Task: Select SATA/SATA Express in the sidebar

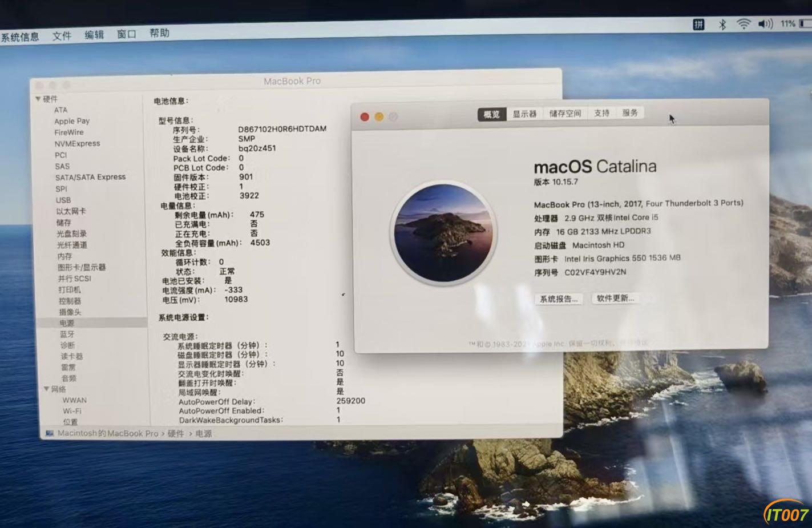Action: pyautogui.click(x=90, y=178)
